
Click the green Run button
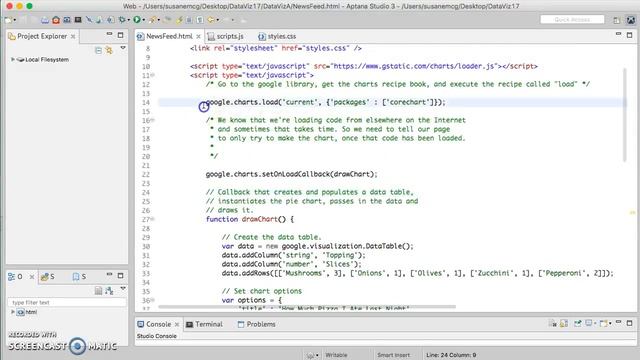click(137, 20)
